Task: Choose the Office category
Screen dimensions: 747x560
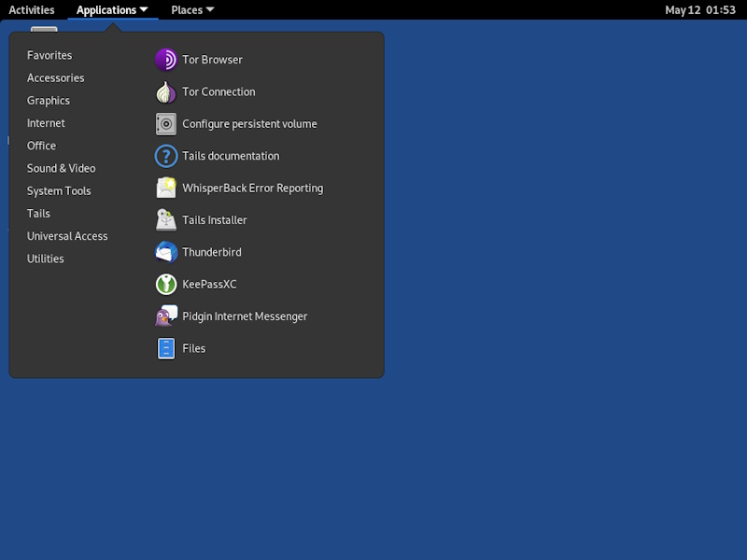Action: (x=41, y=146)
